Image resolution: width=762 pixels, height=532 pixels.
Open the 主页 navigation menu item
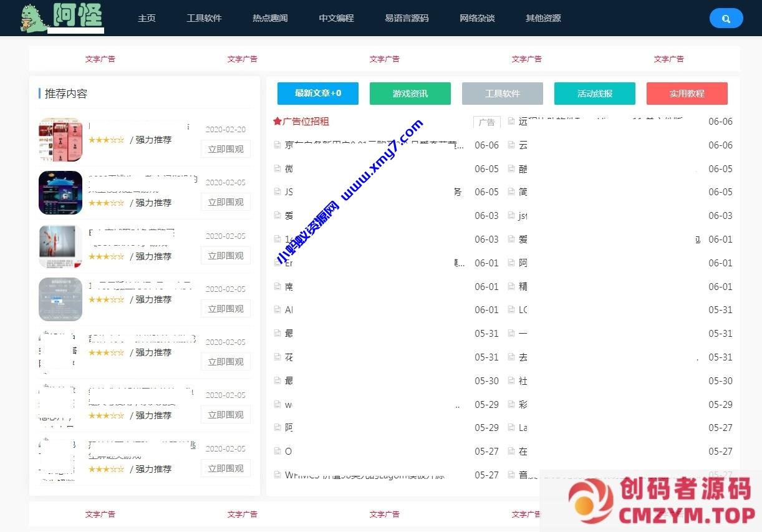[x=147, y=19]
